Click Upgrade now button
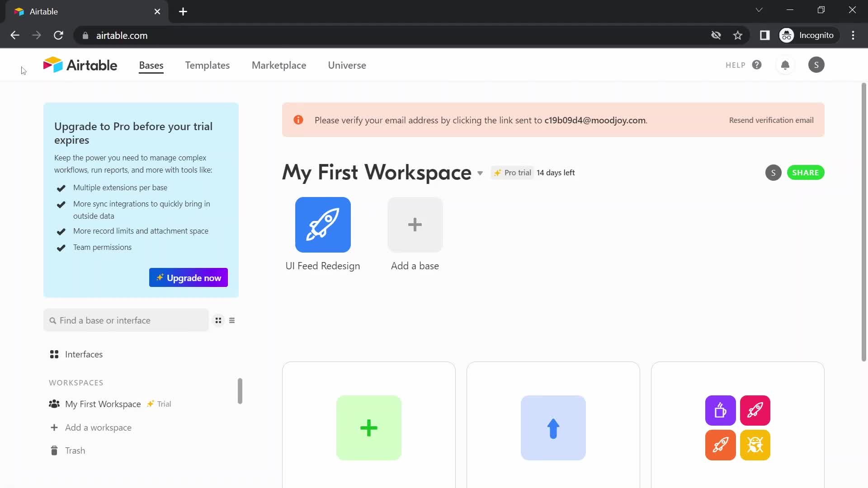This screenshot has height=488, width=868. tap(189, 277)
